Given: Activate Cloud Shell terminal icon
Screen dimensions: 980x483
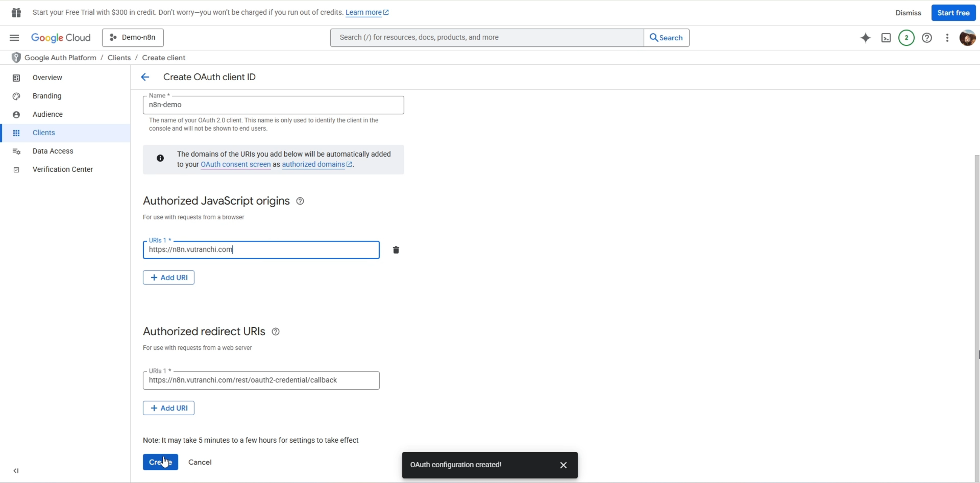Looking at the screenshot, I should click(x=886, y=38).
